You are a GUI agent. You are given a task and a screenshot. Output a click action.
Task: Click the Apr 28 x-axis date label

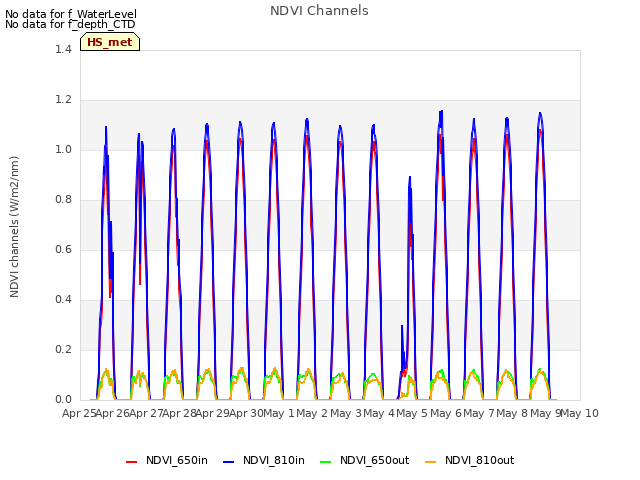(180, 413)
